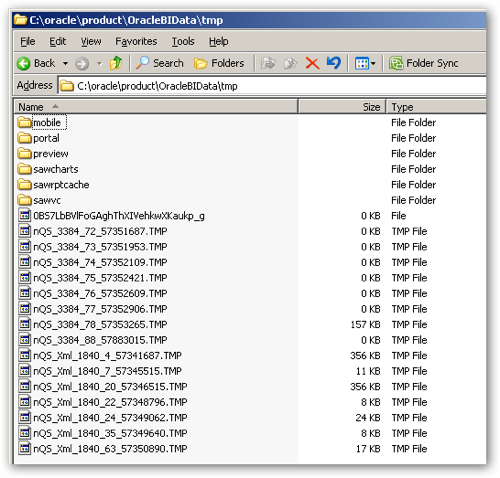Toggle the Folders pane button
This screenshot has height=478, width=500.
[x=219, y=63]
